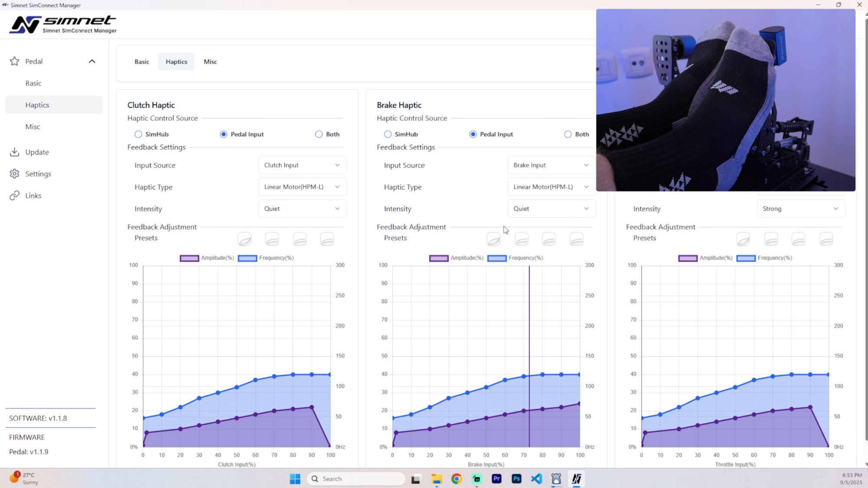The image size is (868, 488).
Task: Open File Explorer from taskbar
Action: click(x=437, y=479)
